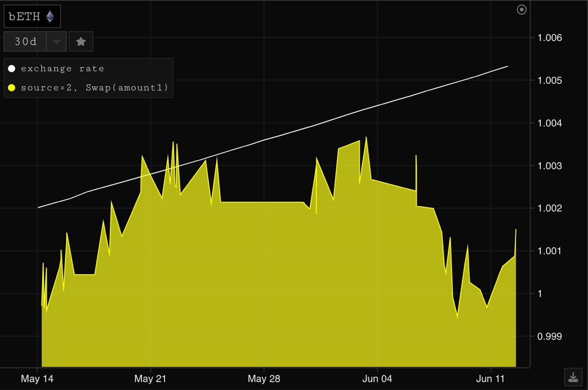588x390 pixels.
Task: Click the 1.001 y-axis value
Action: 550,251
